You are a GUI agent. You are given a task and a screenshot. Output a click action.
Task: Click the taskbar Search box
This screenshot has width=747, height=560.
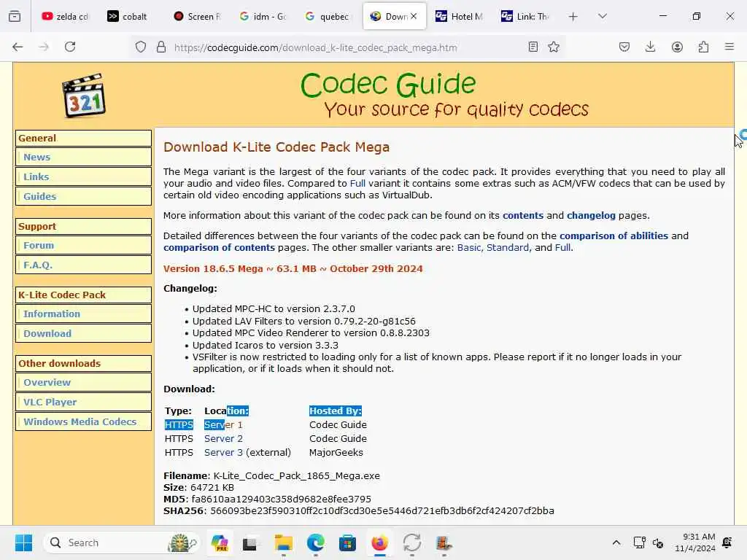click(122, 542)
